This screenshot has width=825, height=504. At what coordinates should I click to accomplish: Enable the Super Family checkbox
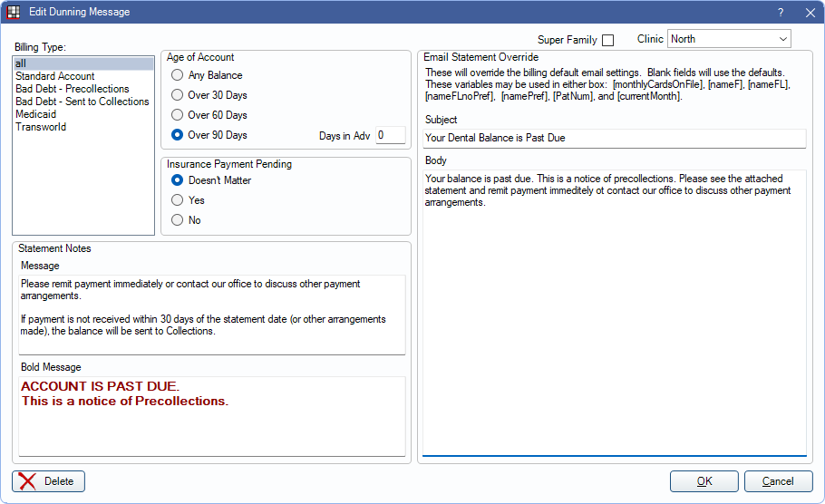point(607,40)
